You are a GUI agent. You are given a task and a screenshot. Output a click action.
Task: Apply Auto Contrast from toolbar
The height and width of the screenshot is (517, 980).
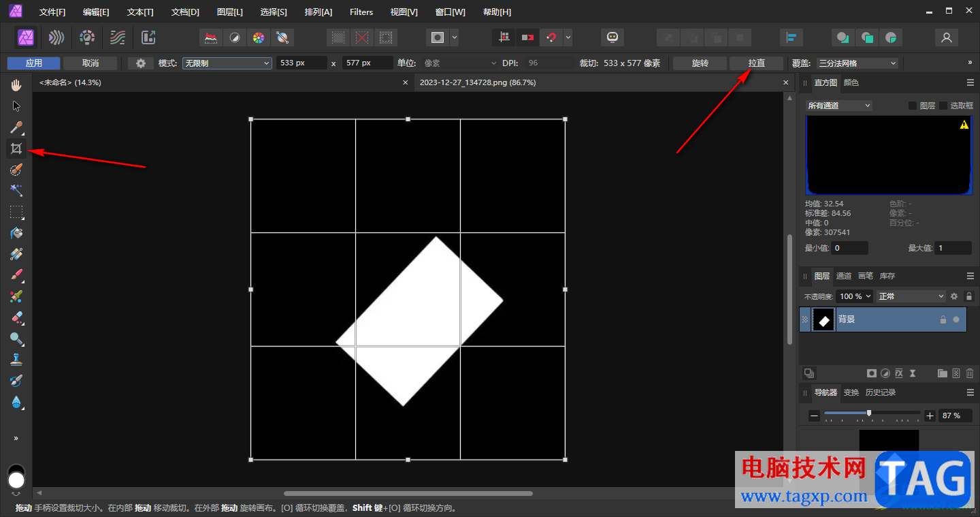point(235,37)
